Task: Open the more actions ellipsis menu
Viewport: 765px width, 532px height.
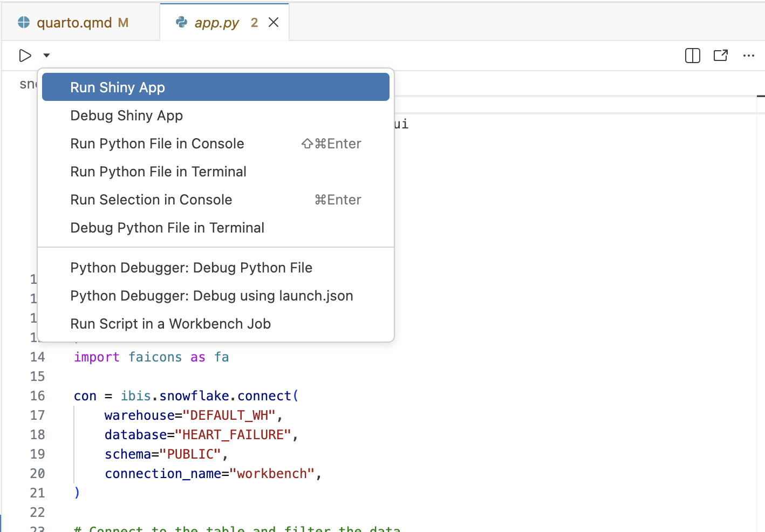Action: click(748, 56)
